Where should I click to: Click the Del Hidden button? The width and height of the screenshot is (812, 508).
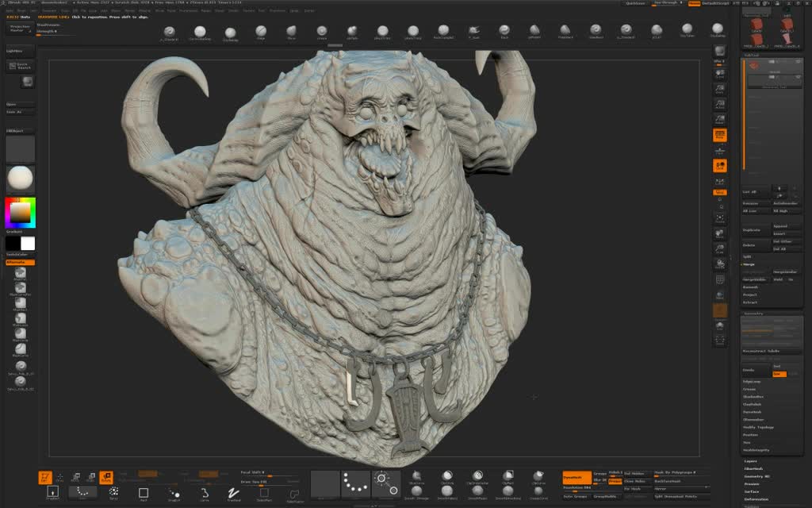pyautogui.click(x=638, y=473)
